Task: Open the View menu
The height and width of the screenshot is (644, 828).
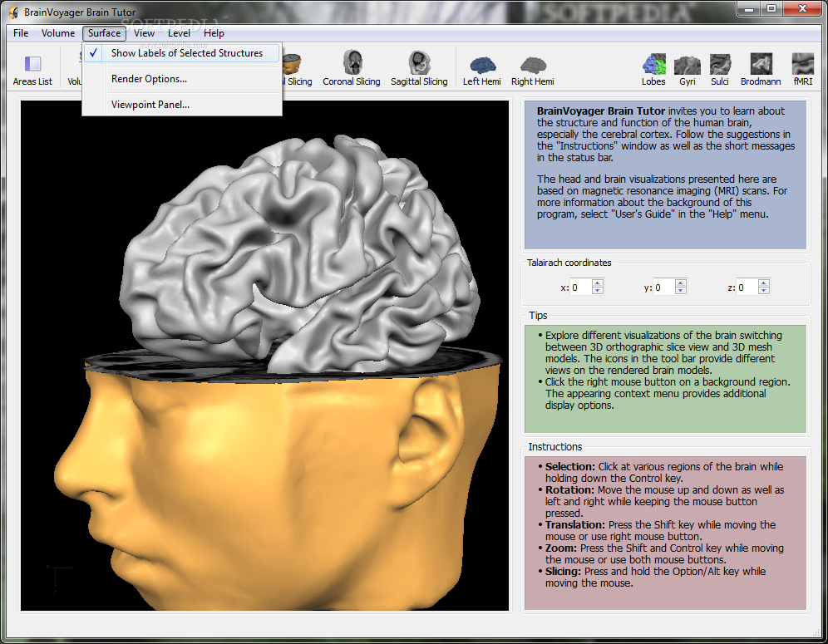Action: coord(144,33)
